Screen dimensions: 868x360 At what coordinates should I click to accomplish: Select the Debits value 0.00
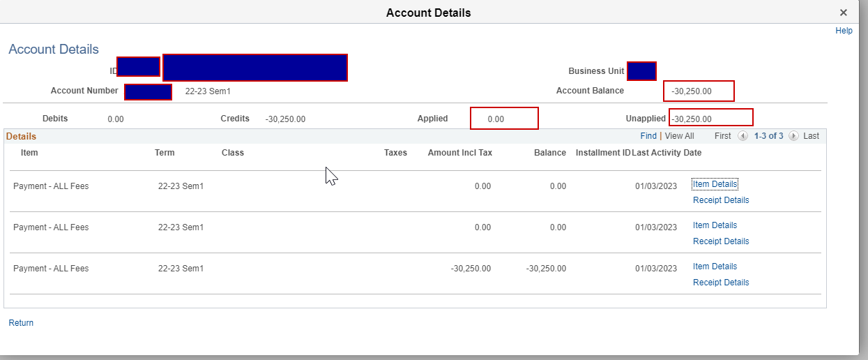click(x=116, y=119)
